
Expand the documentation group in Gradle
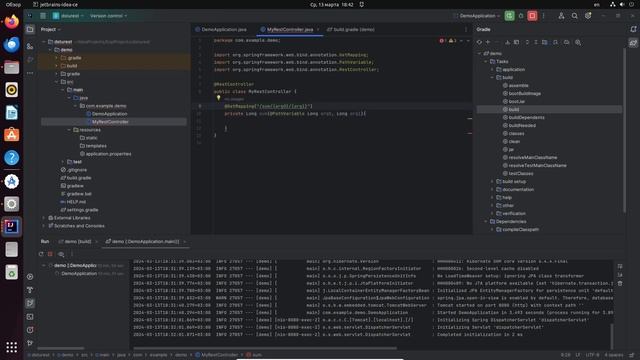[492, 189]
